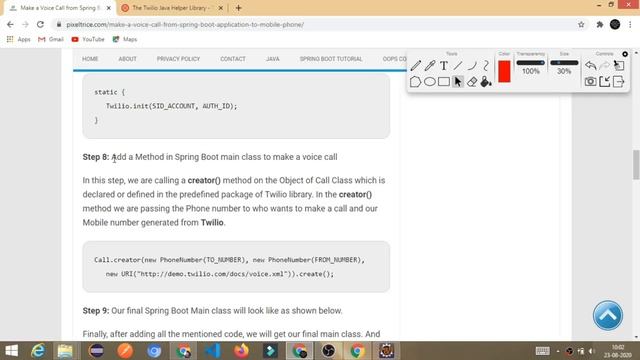
Task: Go back to previous page
Action: [10, 24]
